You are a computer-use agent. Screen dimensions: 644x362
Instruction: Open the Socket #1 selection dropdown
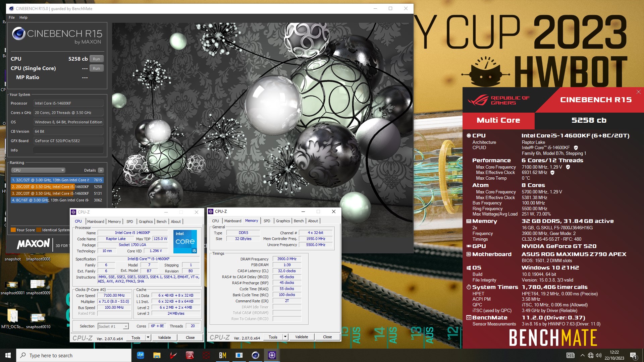(x=113, y=326)
